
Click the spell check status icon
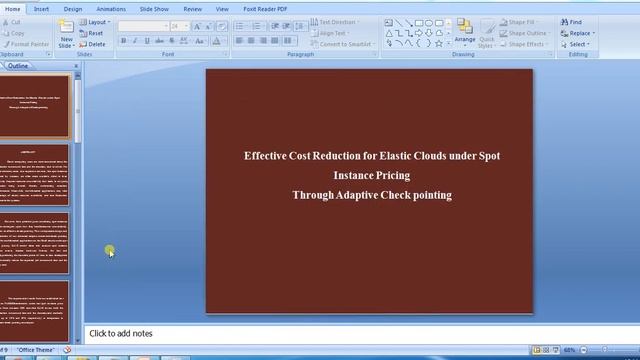coord(67,350)
